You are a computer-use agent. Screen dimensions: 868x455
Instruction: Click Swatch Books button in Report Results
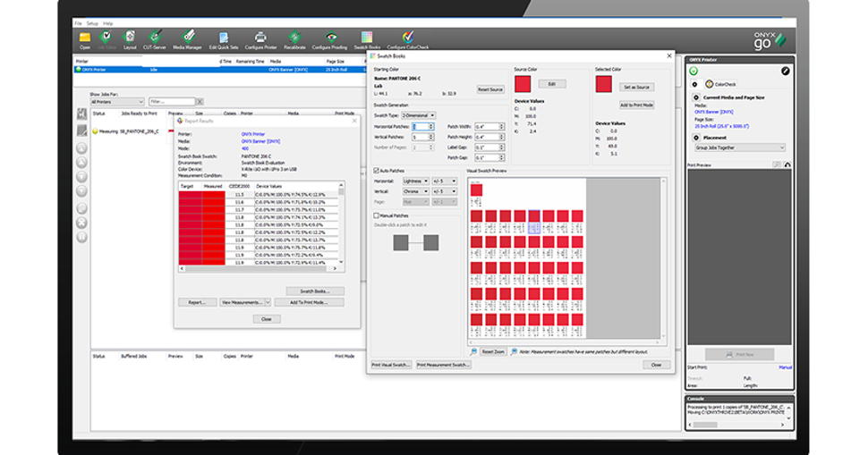pyautogui.click(x=315, y=291)
